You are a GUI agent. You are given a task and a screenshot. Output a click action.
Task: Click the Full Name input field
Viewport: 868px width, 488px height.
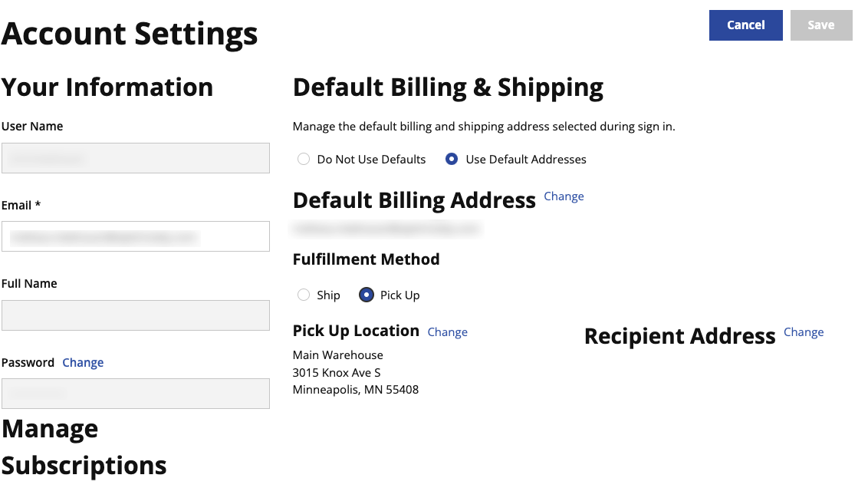click(x=135, y=315)
